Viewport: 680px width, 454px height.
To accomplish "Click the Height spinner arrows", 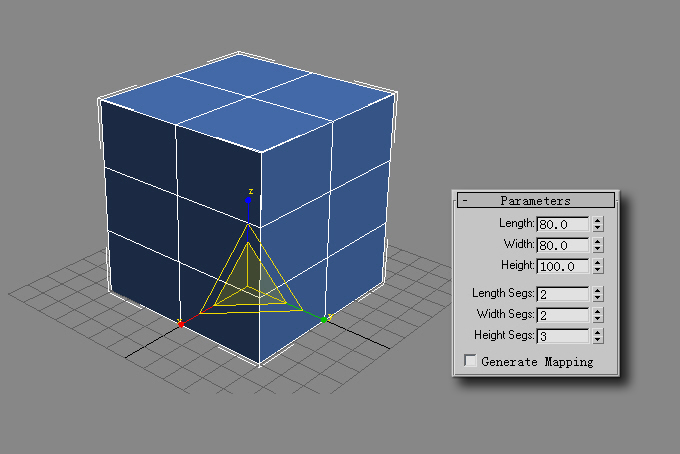I will (598, 266).
